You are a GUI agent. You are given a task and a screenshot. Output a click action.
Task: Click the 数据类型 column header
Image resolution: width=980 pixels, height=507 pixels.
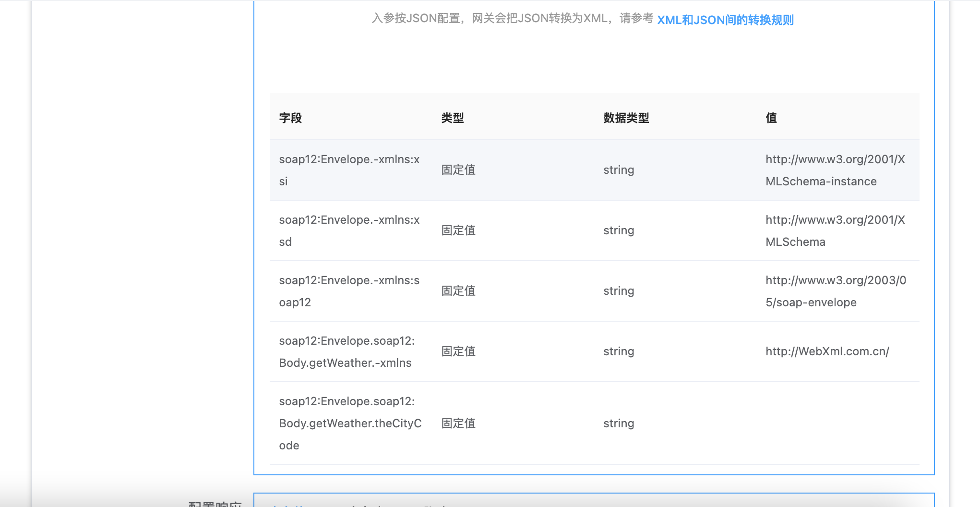626,118
